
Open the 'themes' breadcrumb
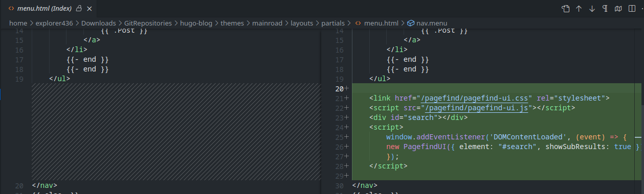point(232,23)
